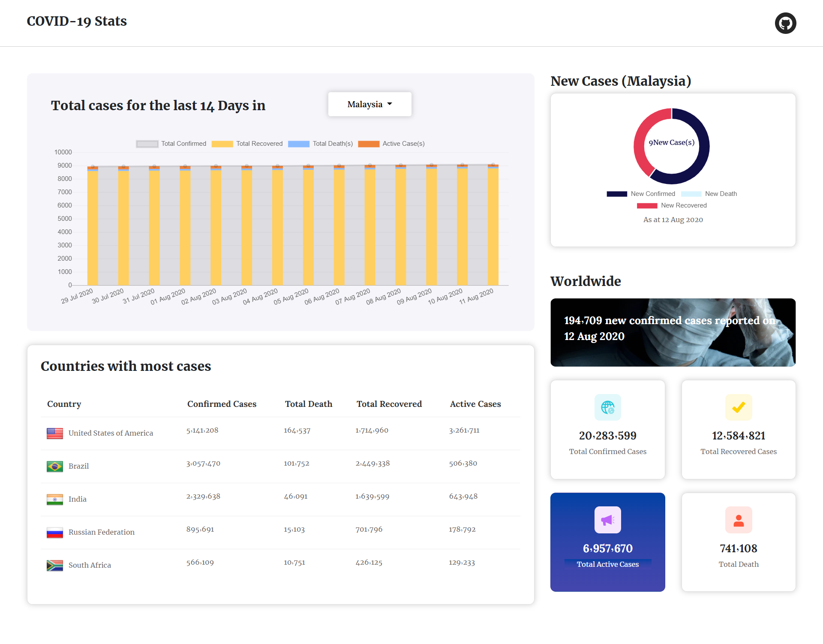Screen dimensions: 823x644
Task: Click the worldwide new confirmed cases banner
Action: [x=673, y=332]
